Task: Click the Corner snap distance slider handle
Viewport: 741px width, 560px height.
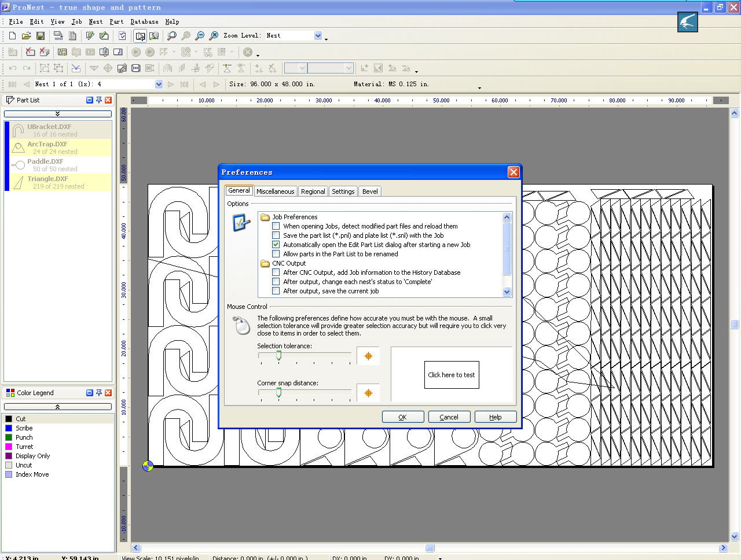Action: tap(278, 393)
